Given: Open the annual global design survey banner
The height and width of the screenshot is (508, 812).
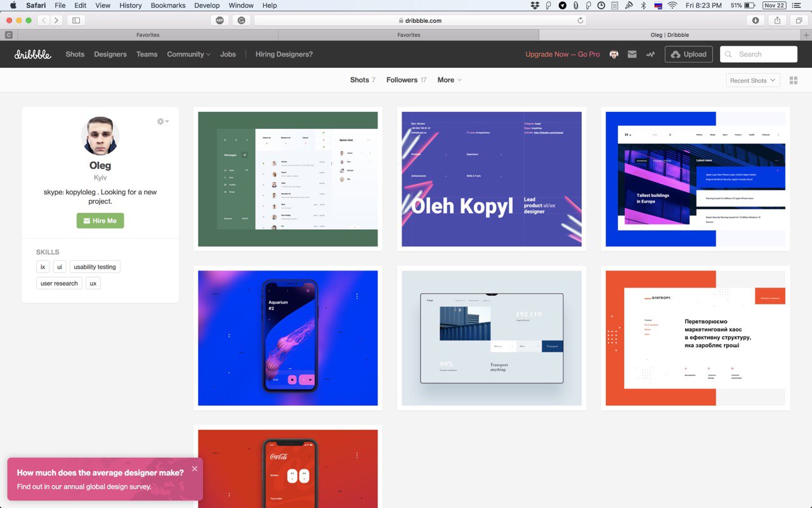Looking at the screenshot, I should point(105,479).
